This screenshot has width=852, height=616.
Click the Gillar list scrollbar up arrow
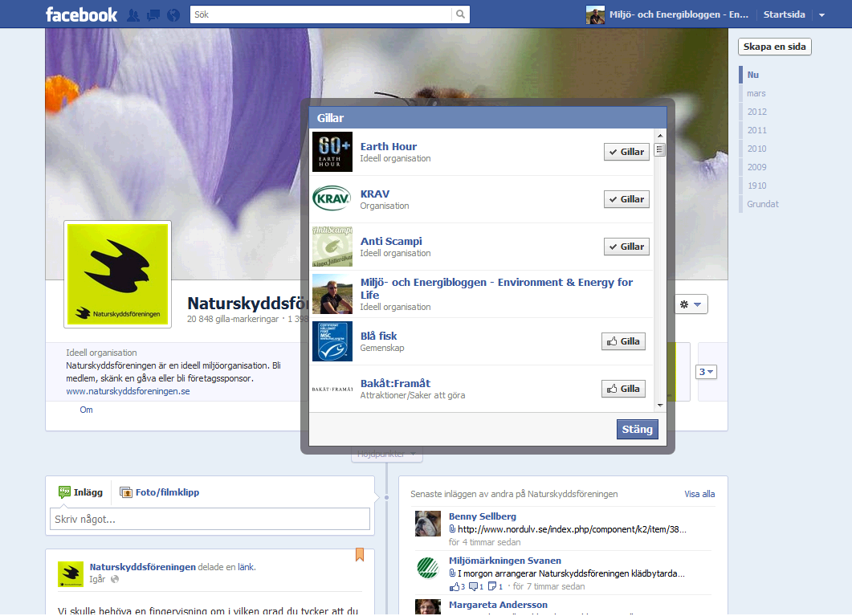[660, 135]
